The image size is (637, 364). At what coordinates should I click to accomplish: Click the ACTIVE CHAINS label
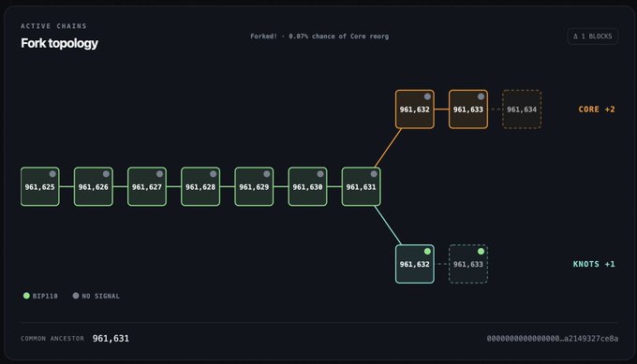click(x=53, y=26)
